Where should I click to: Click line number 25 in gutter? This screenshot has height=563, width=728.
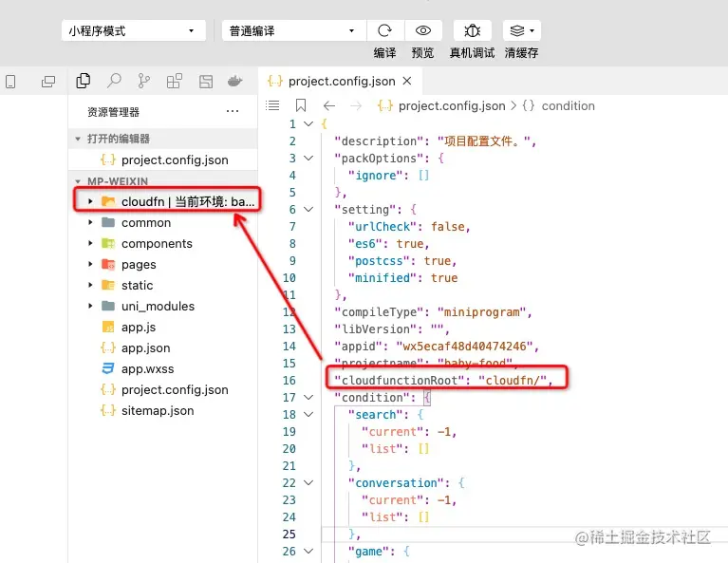click(289, 535)
